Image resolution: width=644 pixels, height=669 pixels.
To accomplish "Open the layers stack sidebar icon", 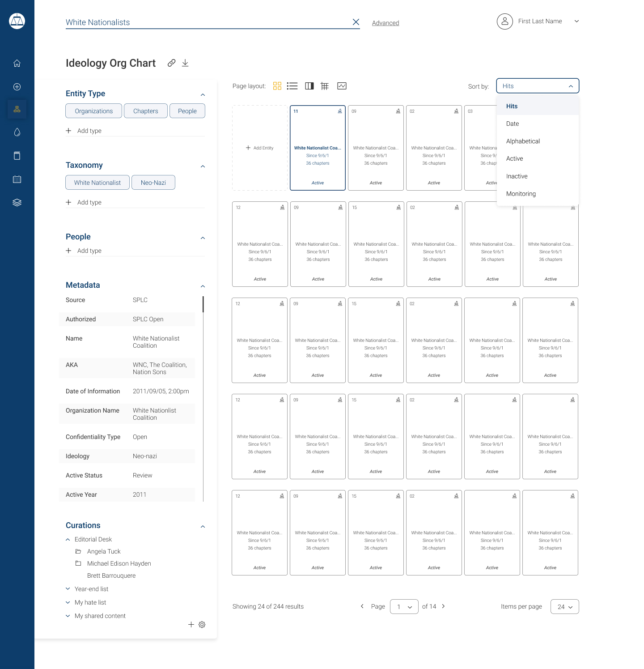I will click(x=17, y=202).
